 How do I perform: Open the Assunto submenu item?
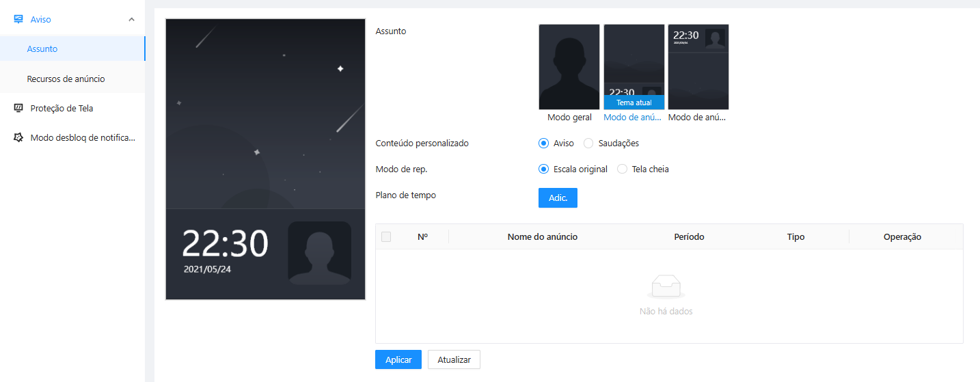click(72, 49)
